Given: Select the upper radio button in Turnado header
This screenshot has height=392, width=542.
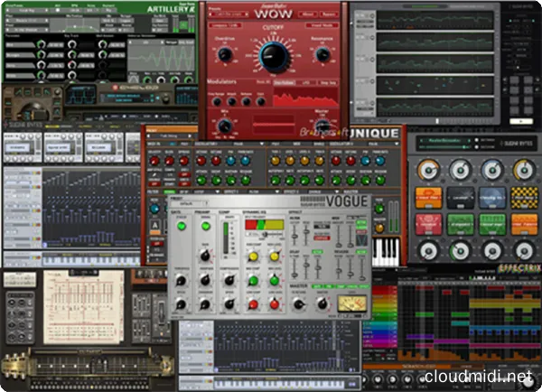Looking at the screenshot, I should pos(477,140).
